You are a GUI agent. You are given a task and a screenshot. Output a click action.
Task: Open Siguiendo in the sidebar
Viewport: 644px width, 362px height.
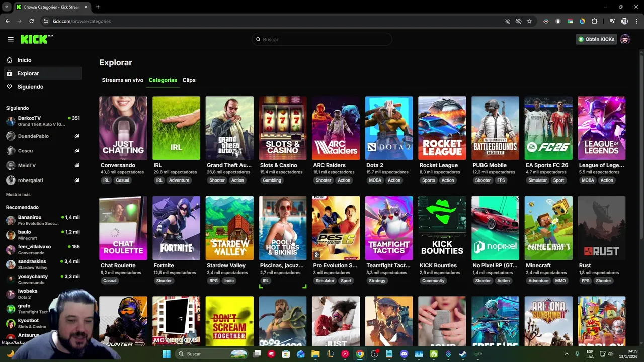(x=42, y=87)
